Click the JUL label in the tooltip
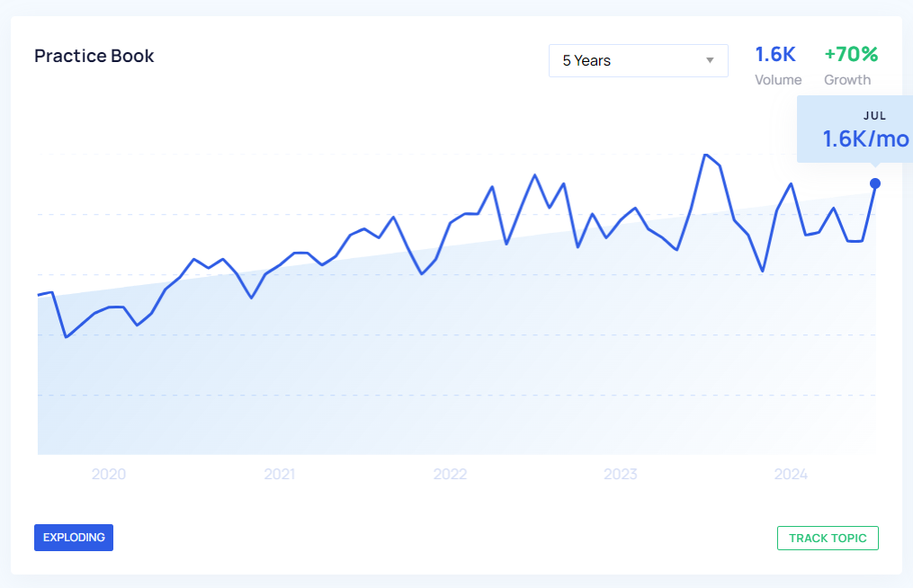This screenshot has width=913, height=588. pyautogui.click(x=874, y=116)
